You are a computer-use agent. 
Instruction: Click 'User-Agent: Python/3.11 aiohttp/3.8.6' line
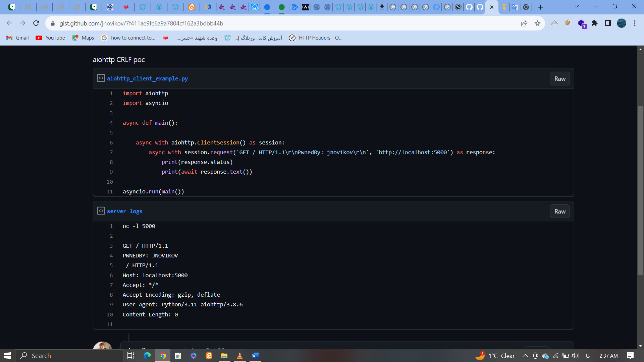tap(182, 304)
